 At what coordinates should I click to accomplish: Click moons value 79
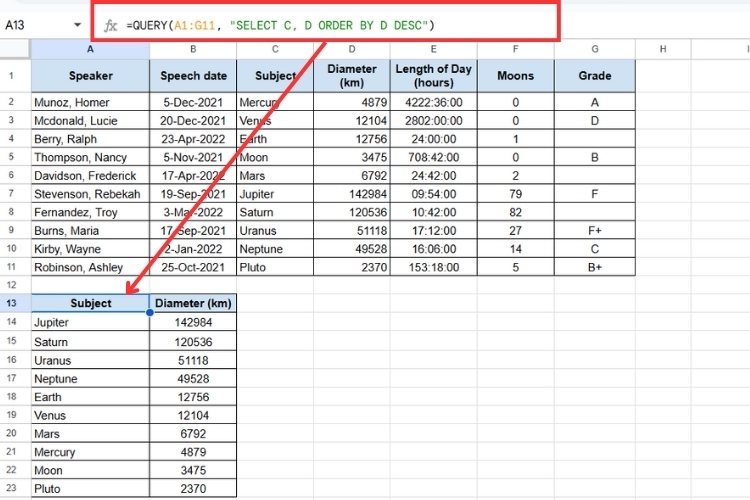pos(516,194)
